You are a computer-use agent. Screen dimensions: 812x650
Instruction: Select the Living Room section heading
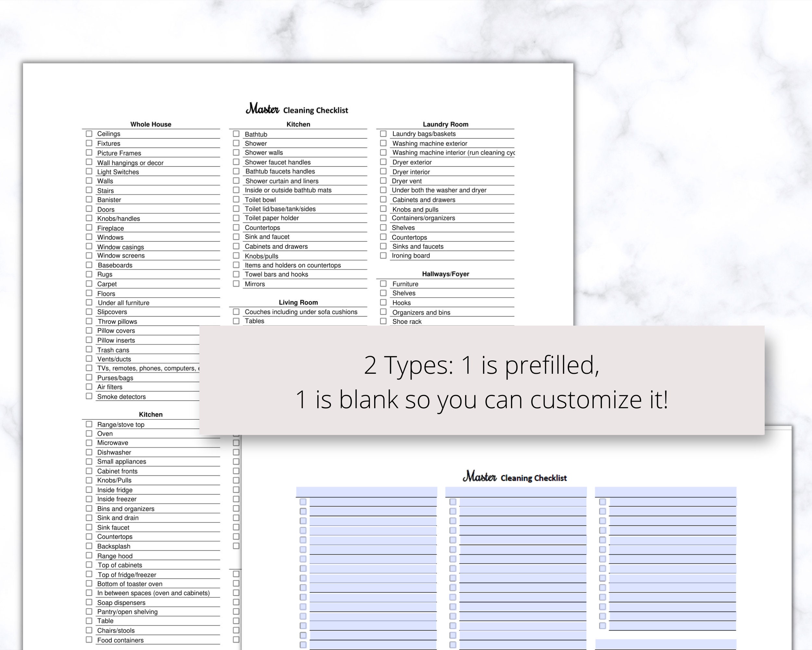point(298,302)
